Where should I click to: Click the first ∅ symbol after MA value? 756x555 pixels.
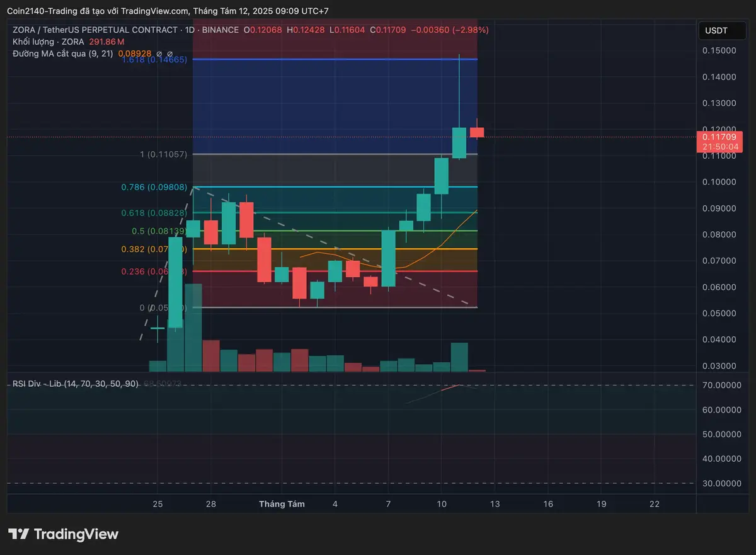pyautogui.click(x=159, y=54)
